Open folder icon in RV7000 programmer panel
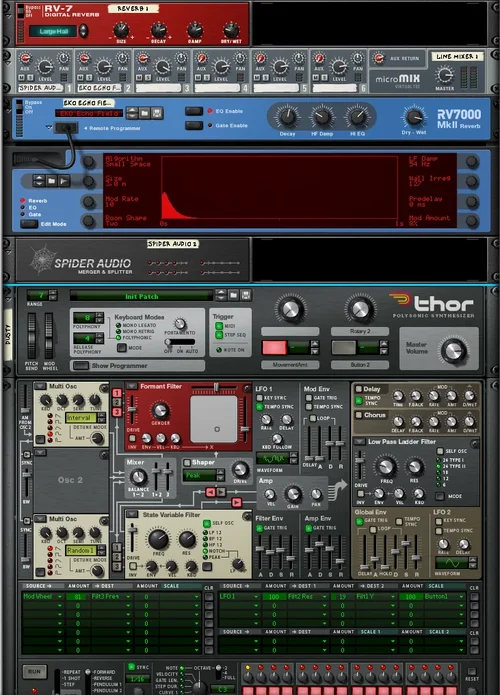Screen dimensions: 500x695 pyautogui.click(x=51, y=181)
